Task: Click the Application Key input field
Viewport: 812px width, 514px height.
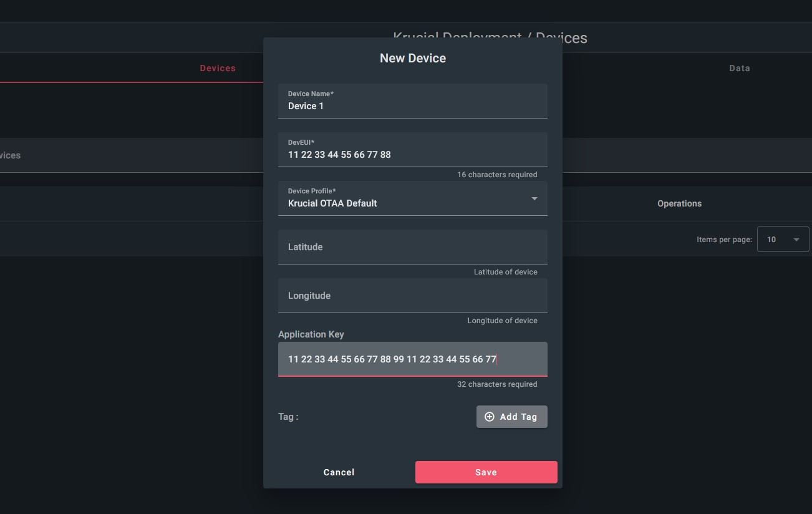Action: click(x=413, y=359)
